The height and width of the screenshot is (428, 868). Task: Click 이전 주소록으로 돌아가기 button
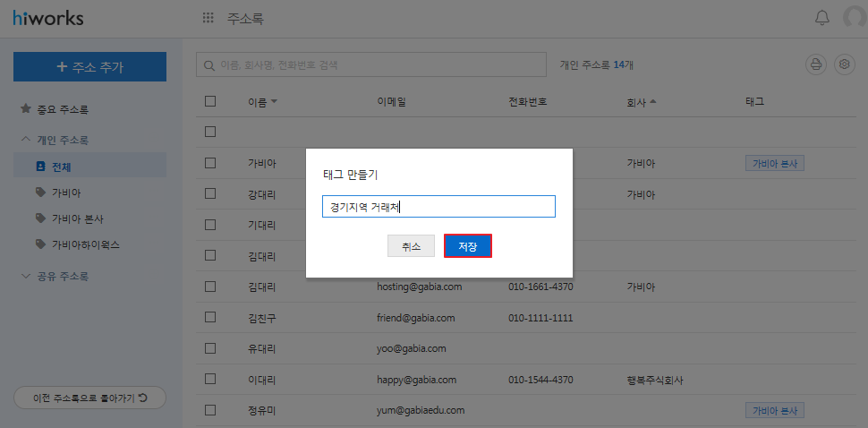[x=89, y=398]
